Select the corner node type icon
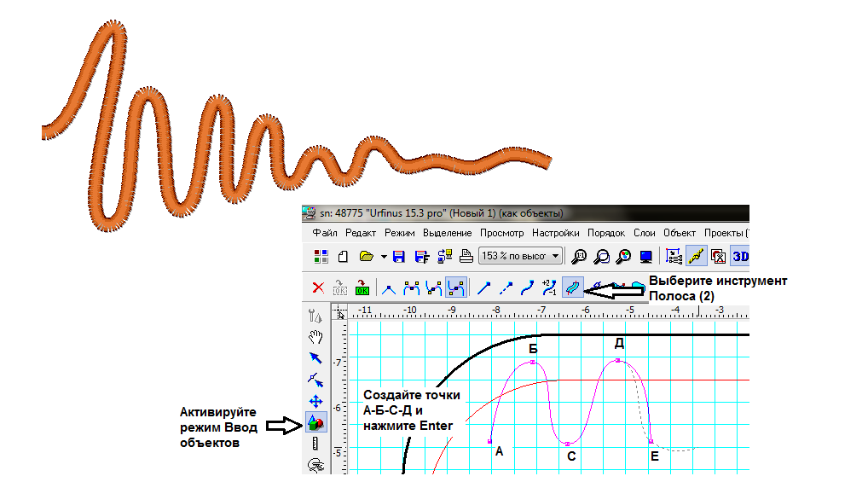Image resolution: width=868 pixels, height=482 pixels. coord(389,288)
